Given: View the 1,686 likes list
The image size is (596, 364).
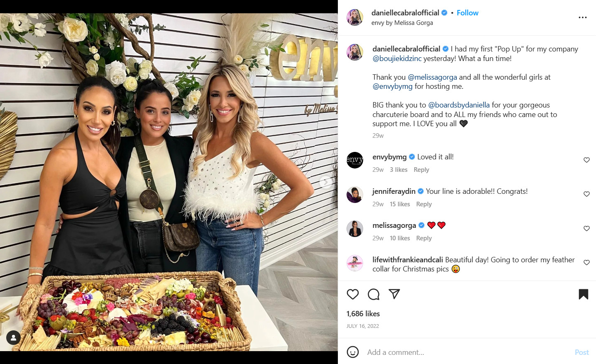Looking at the screenshot, I should [x=363, y=314].
